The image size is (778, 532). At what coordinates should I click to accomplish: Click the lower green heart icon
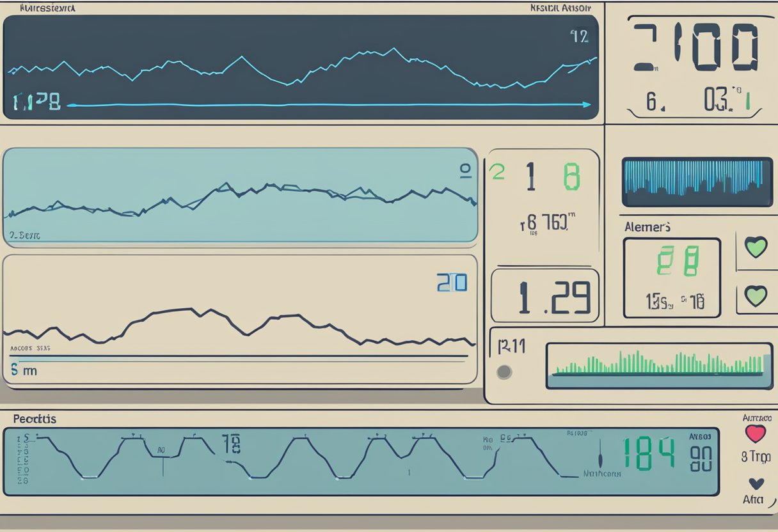[756, 295]
